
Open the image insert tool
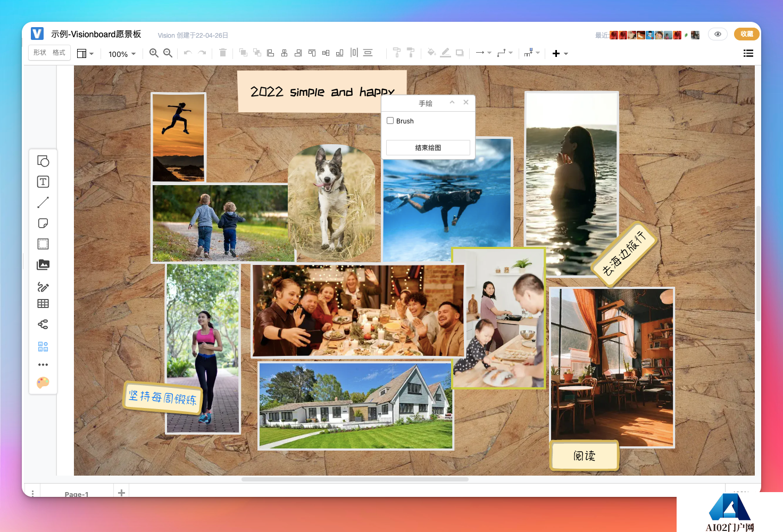tap(43, 264)
